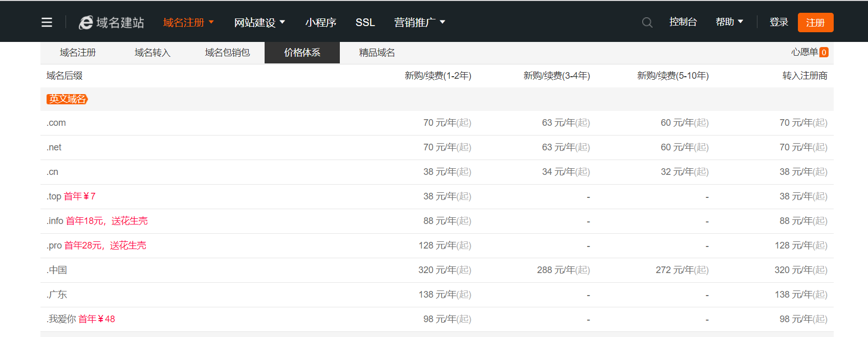The height and width of the screenshot is (337, 868).
Task: Open the 心愿单 badge count
Action: coord(823,52)
